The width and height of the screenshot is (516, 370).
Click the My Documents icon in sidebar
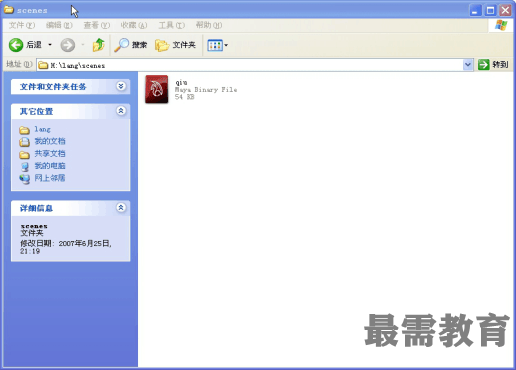click(24, 142)
